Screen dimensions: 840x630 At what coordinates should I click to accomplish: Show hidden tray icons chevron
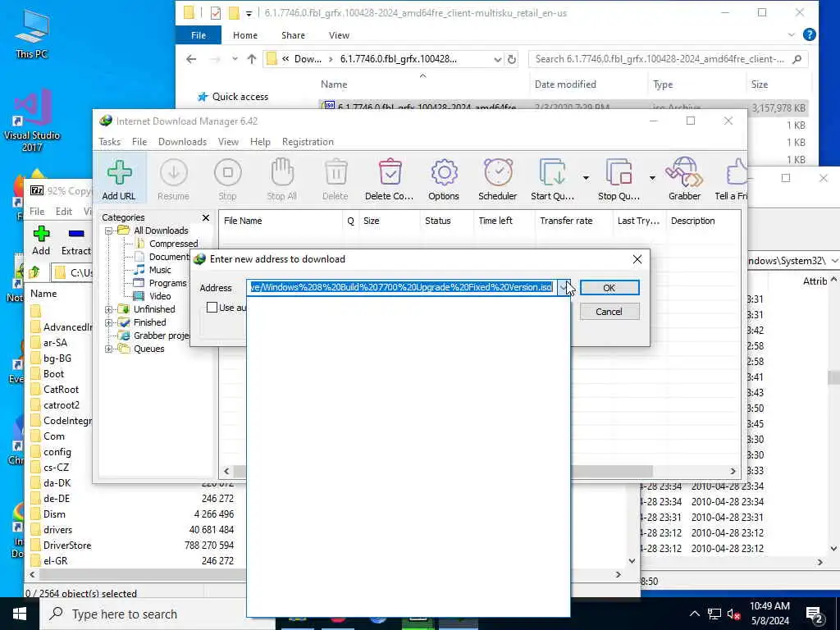(x=694, y=614)
